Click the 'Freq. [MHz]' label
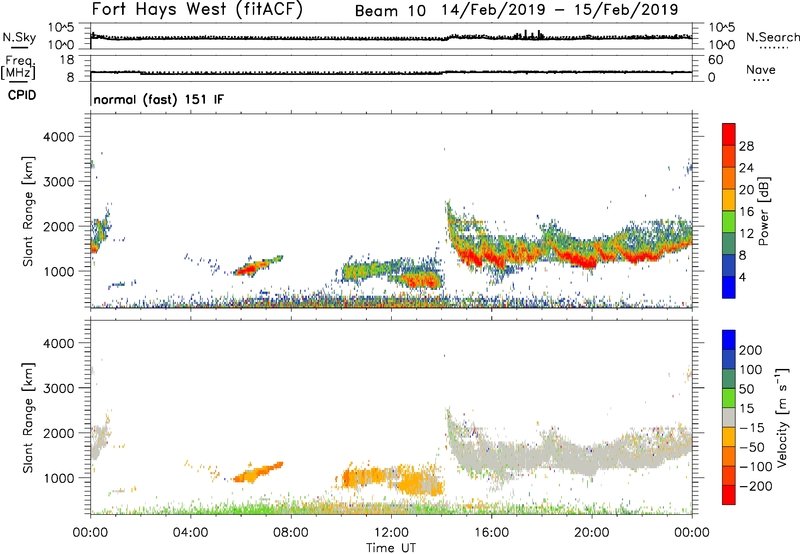 [x=18, y=68]
